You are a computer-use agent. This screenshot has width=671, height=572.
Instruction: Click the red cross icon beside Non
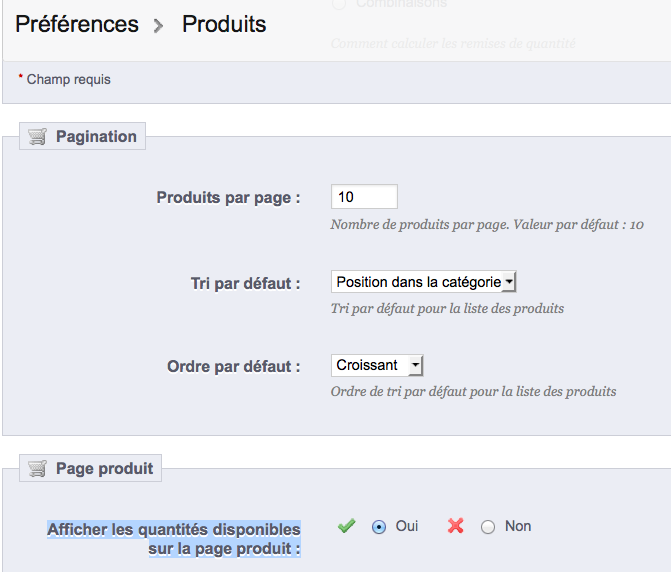[456, 526]
